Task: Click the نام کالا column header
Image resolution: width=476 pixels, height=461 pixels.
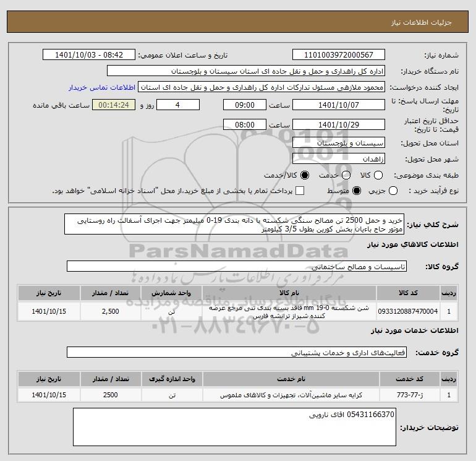Action: click(289, 293)
